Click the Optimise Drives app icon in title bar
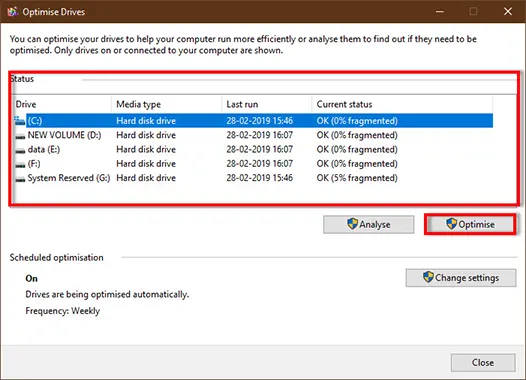The width and height of the screenshot is (526, 380). [13, 12]
